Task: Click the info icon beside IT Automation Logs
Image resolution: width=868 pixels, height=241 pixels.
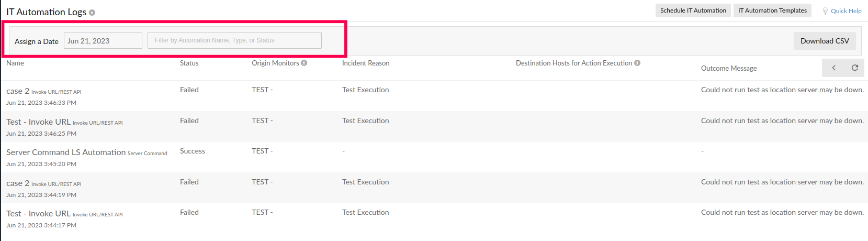Action: [92, 13]
